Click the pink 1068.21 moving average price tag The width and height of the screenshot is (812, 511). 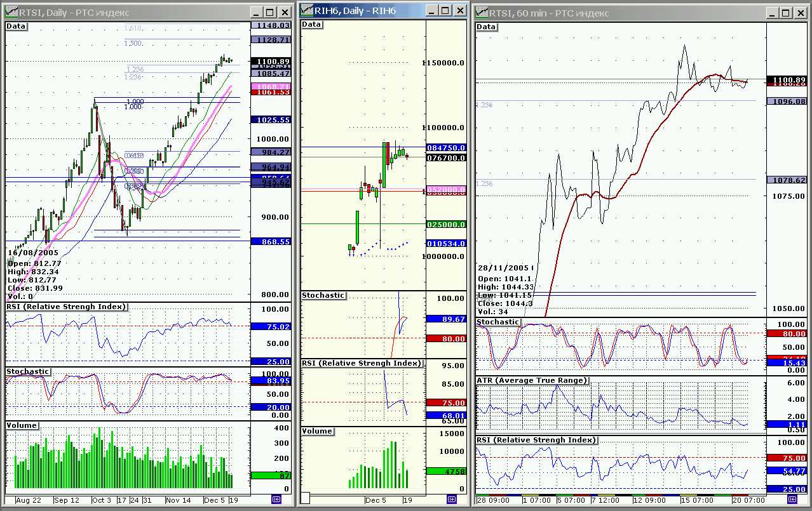click(271, 86)
